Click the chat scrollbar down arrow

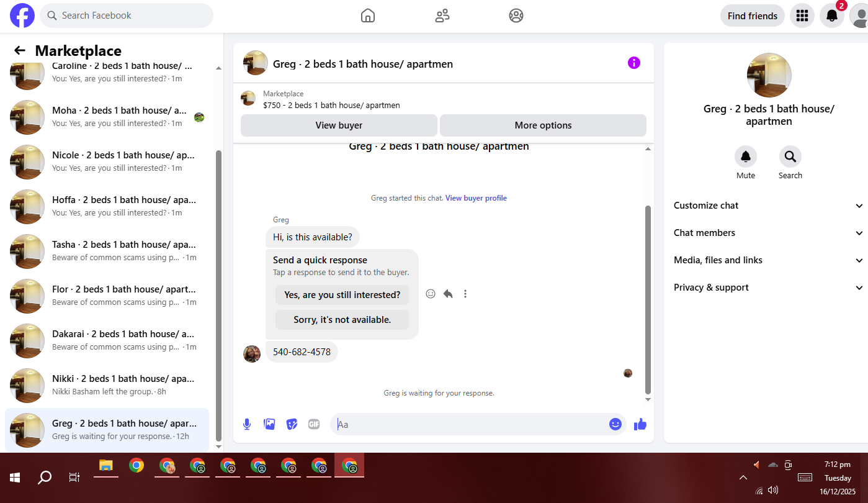tap(648, 399)
